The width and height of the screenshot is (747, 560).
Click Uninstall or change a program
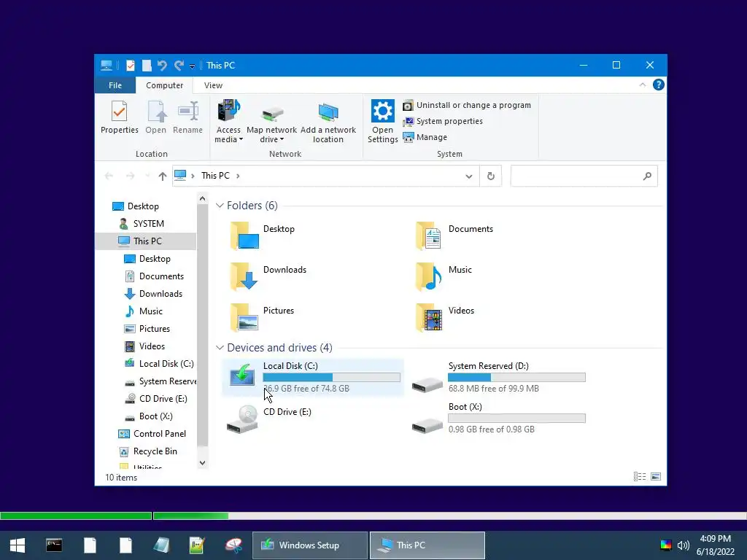(x=467, y=105)
